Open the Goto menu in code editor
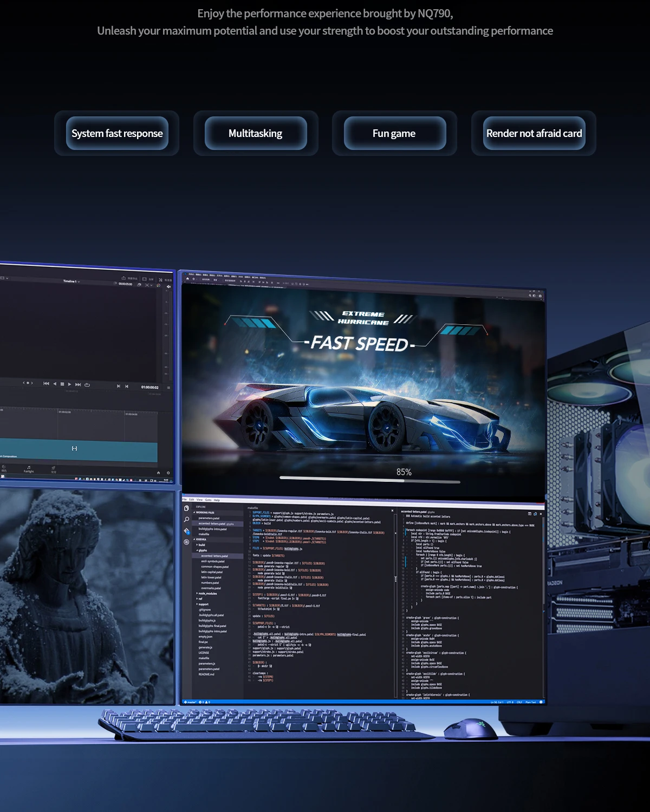650x812 pixels. (208, 500)
